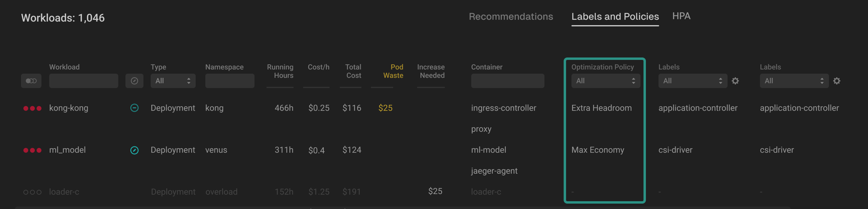Open settings gear beside first Labels filter

pyautogui.click(x=735, y=81)
